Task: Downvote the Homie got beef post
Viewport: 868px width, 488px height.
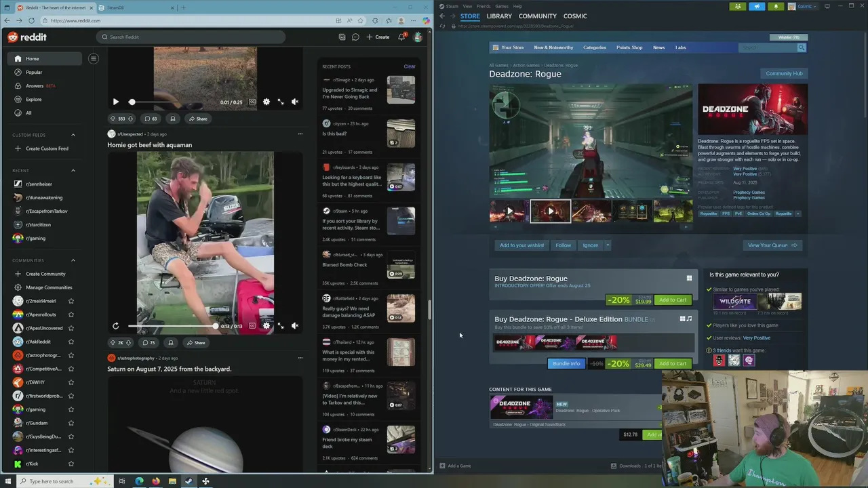Action: click(x=129, y=342)
